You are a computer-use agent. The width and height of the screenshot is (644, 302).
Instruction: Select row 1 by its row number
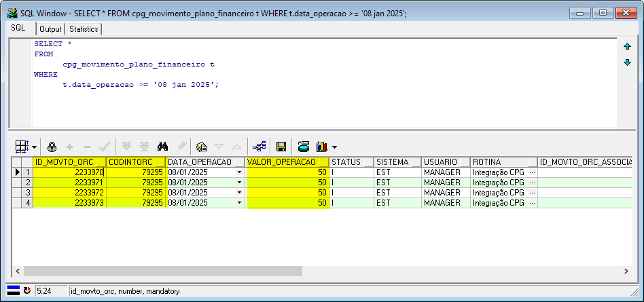tap(28, 172)
